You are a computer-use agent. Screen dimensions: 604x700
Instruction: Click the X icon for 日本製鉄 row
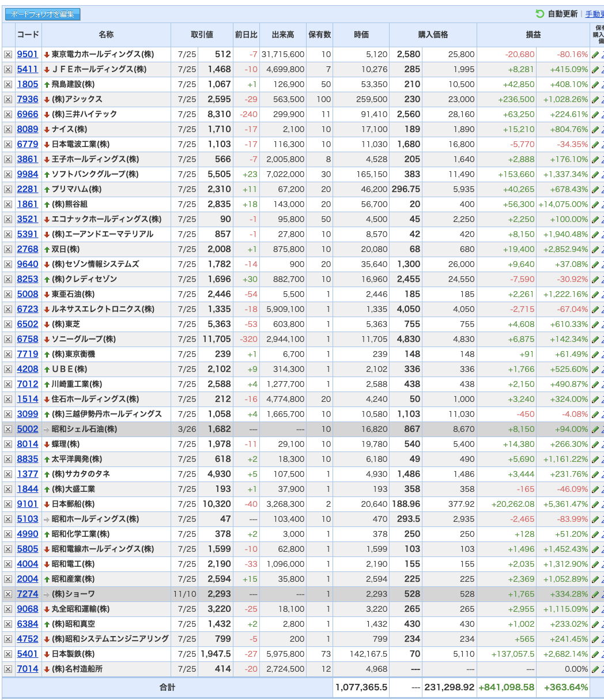point(8,654)
